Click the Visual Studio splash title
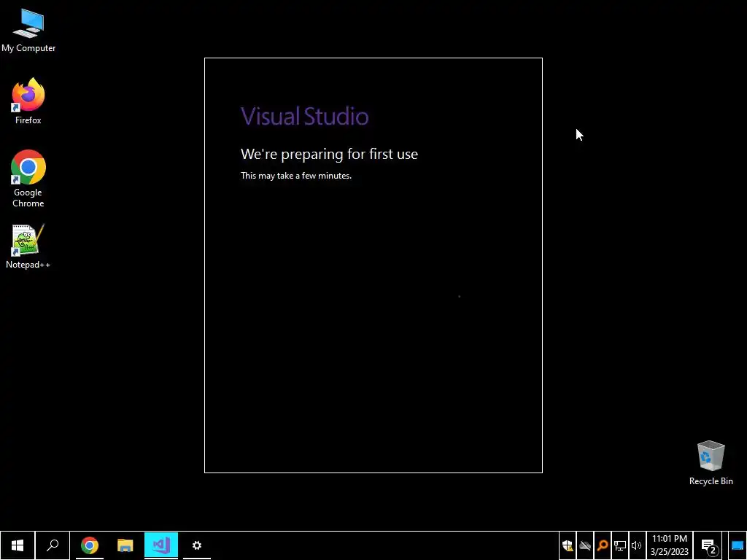747x560 pixels. 304,116
